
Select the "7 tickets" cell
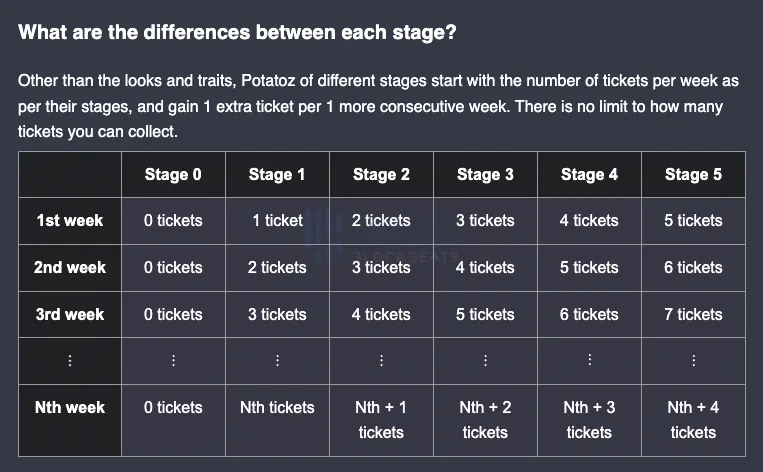(693, 314)
